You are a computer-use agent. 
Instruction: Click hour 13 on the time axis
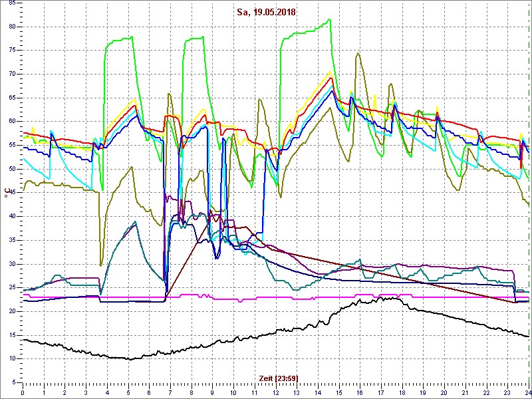297,392
